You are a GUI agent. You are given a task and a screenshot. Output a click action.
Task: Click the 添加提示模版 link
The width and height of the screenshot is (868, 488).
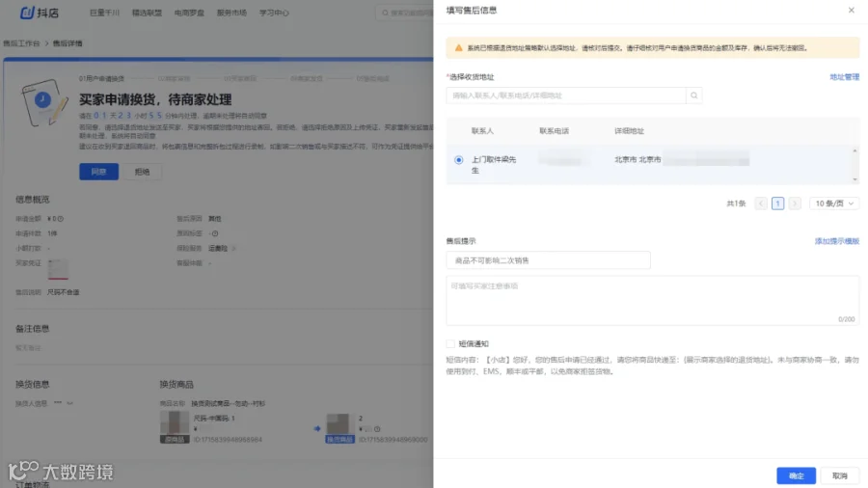(836, 241)
